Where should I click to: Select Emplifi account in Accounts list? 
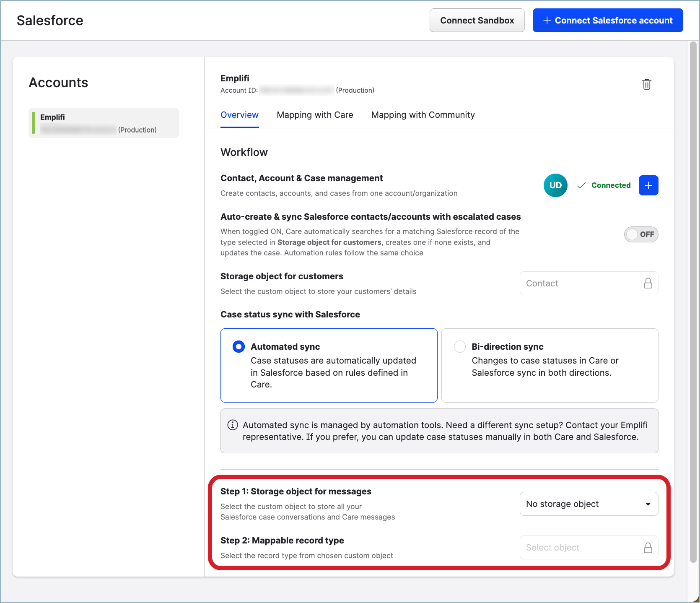(104, 123)
